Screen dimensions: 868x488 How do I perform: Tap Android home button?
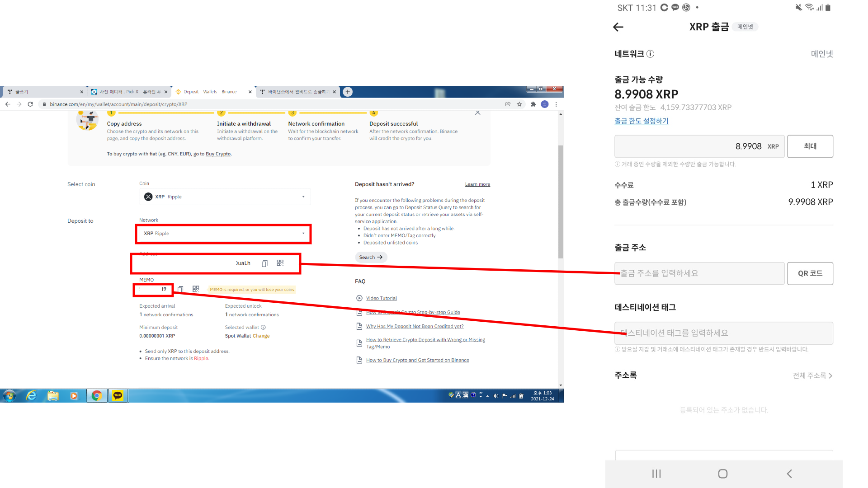[x=723, y=474]
